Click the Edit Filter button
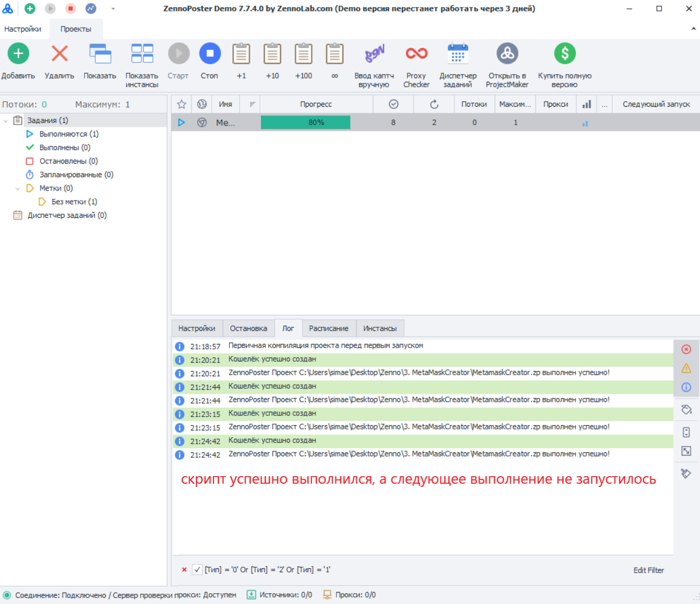The height and width of the screenshot is (604, 700). point(649,570)
